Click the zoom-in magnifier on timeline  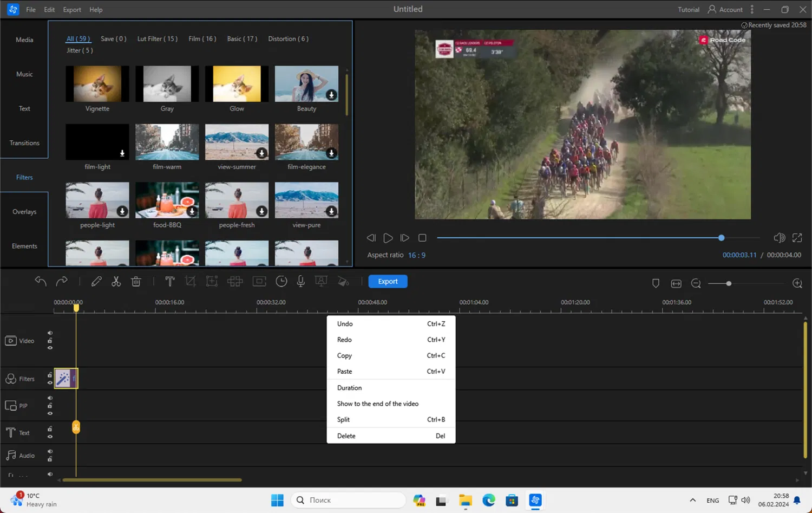pos(797,283)
